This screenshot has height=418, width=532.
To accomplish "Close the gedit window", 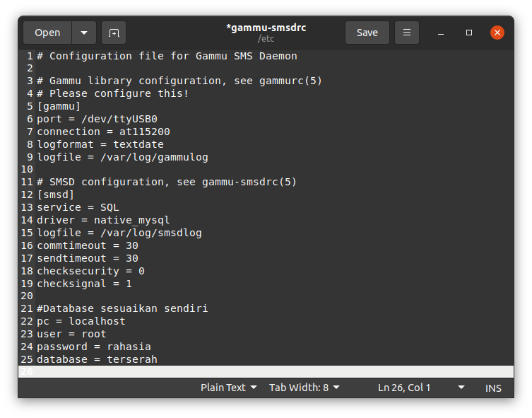I will pos(497,33).
